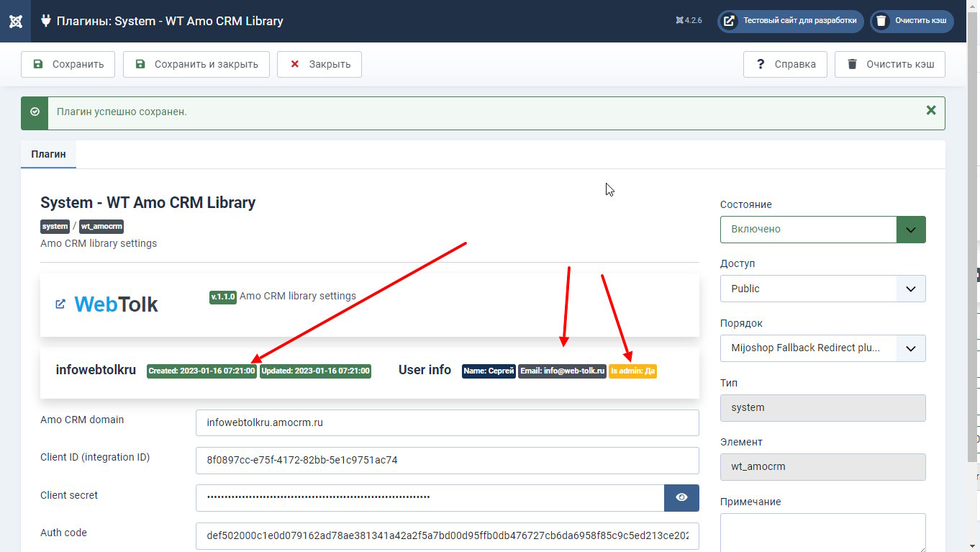Click the infowebtolkru account name
Screen dimensions: 980x552
point(96,370)
